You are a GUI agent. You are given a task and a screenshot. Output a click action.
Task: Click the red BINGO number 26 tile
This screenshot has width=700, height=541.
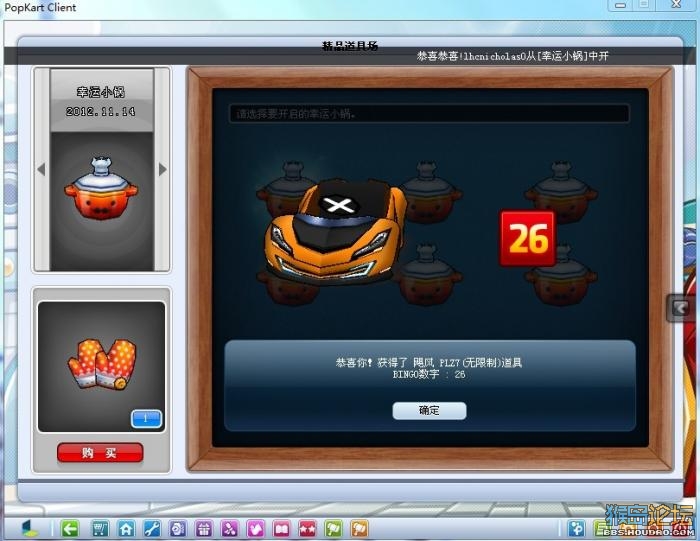(x=527, y=238)
